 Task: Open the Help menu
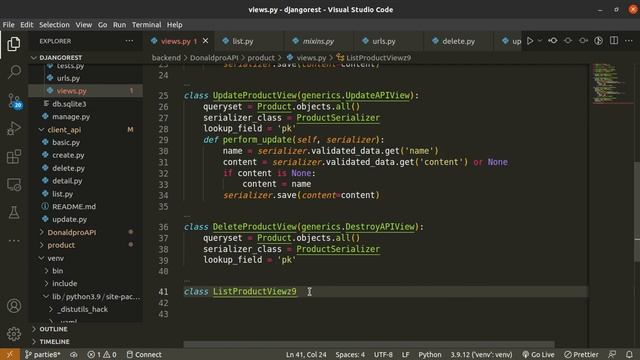pos(175,24)
